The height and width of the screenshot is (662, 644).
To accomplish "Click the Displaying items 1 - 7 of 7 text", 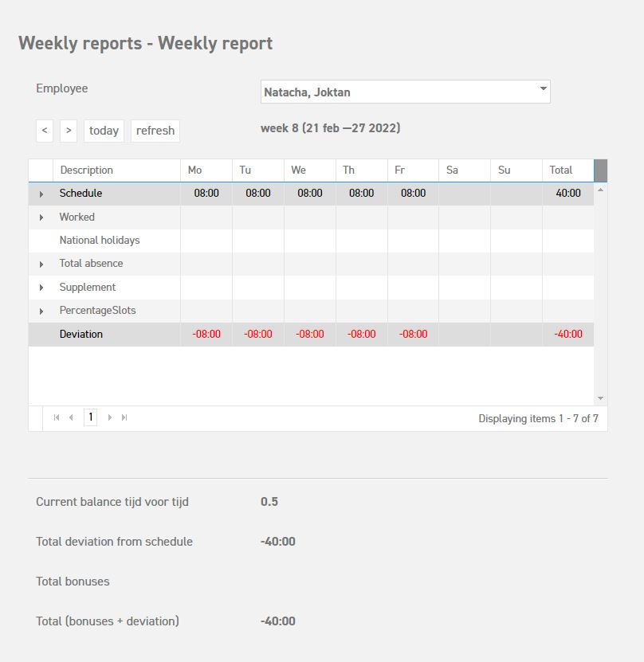I will [539, 418].
